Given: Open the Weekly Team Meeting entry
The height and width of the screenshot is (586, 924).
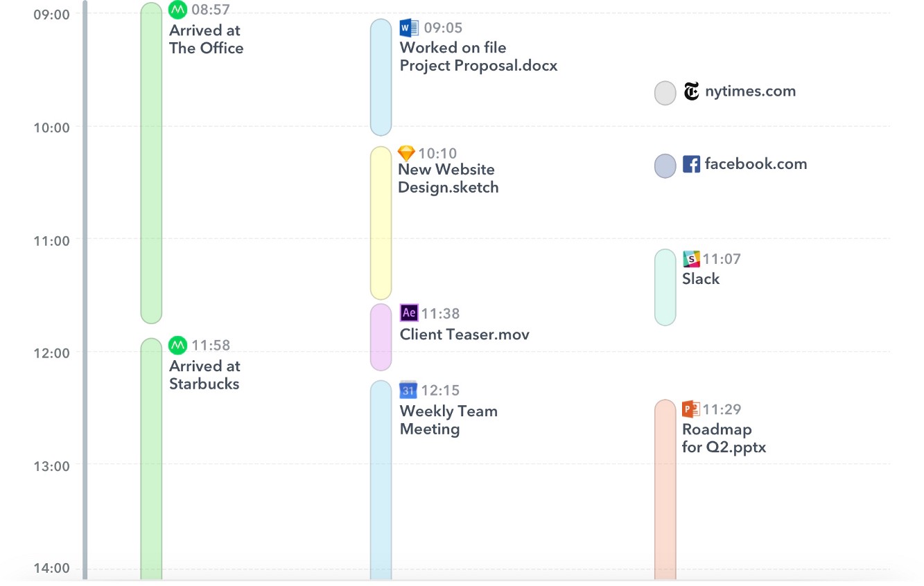Looking at the screenshot, I should (448, 420).
